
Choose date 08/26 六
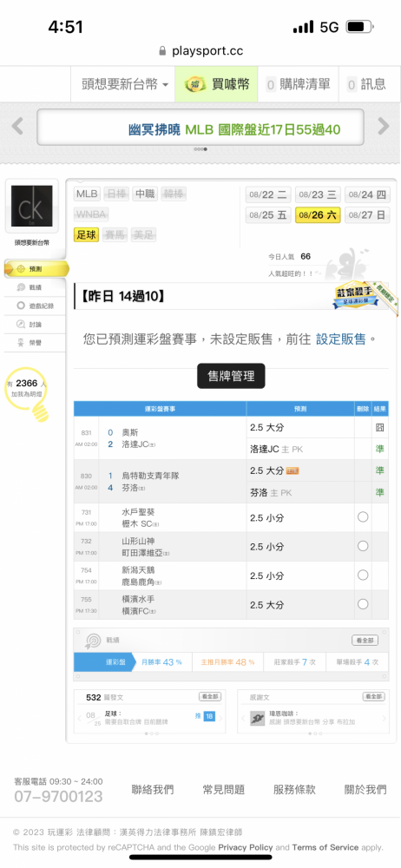[318, 214]
